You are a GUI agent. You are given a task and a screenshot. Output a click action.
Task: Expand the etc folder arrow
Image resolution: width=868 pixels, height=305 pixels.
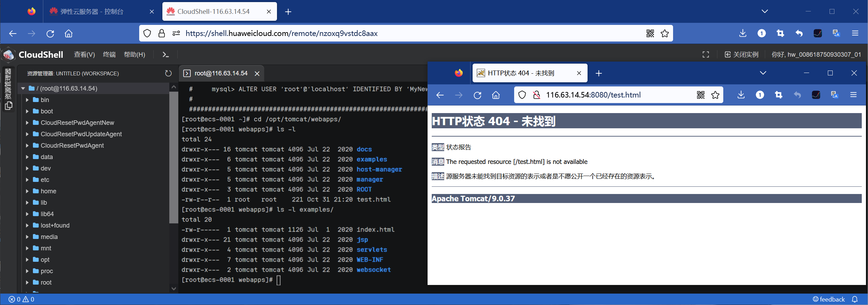tap(27, 180)
